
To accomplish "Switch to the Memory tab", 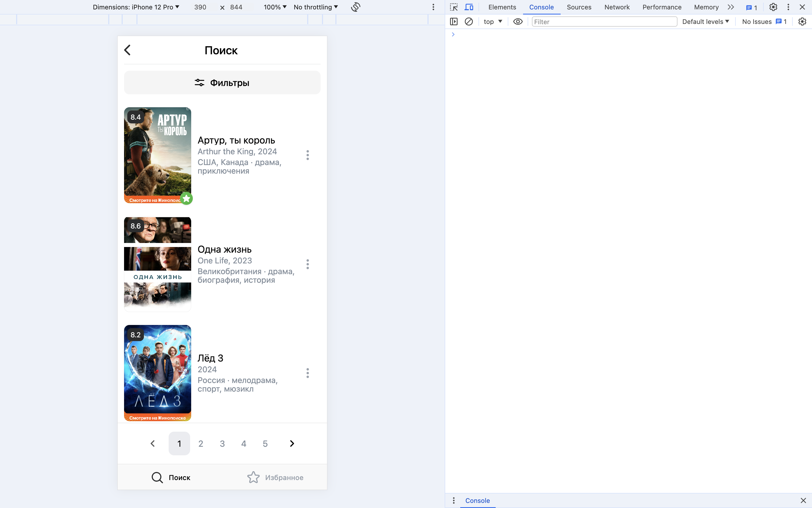I will [x=706, y=7].
